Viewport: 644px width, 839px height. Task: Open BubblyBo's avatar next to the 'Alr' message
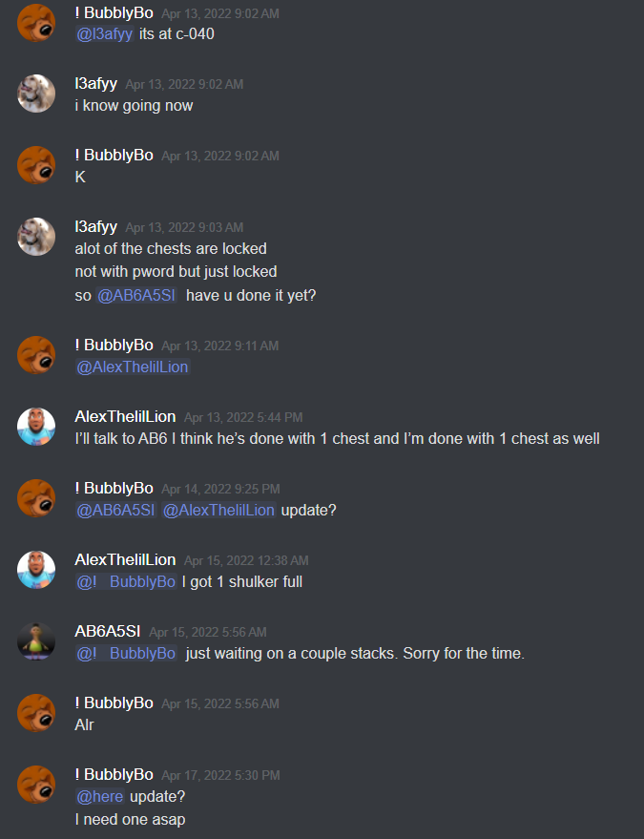pyautogui.click(x=36, y=713)
